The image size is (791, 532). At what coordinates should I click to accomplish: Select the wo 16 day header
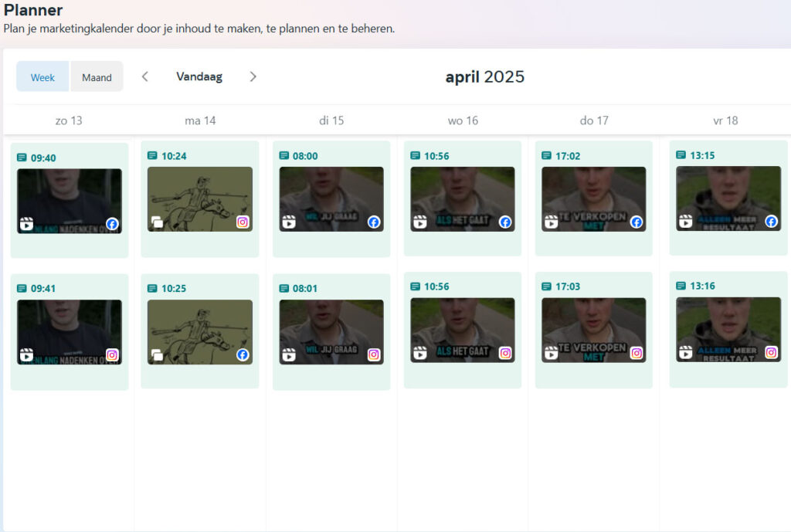pyautogui.click(x=463, y=120)
